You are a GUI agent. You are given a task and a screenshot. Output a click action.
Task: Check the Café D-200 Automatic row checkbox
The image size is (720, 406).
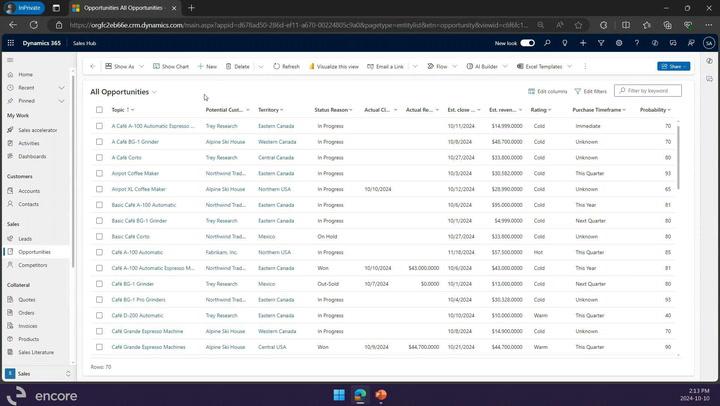(99, 316)
